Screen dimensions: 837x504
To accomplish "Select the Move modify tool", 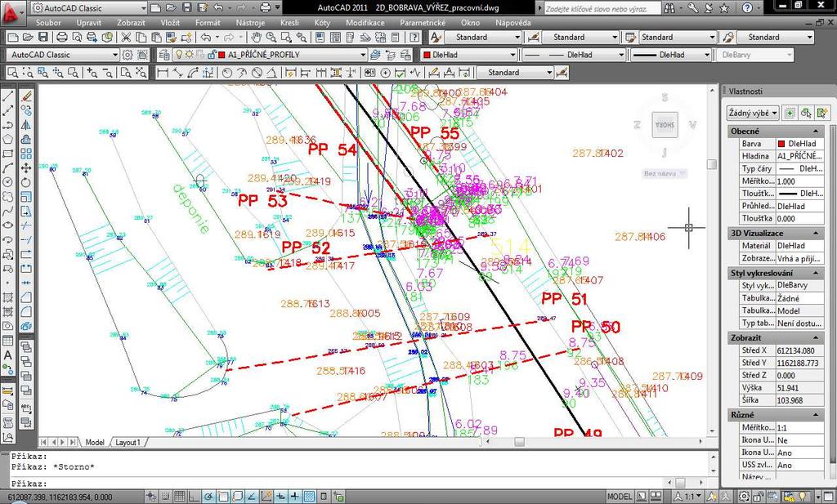I will point(25,168).
